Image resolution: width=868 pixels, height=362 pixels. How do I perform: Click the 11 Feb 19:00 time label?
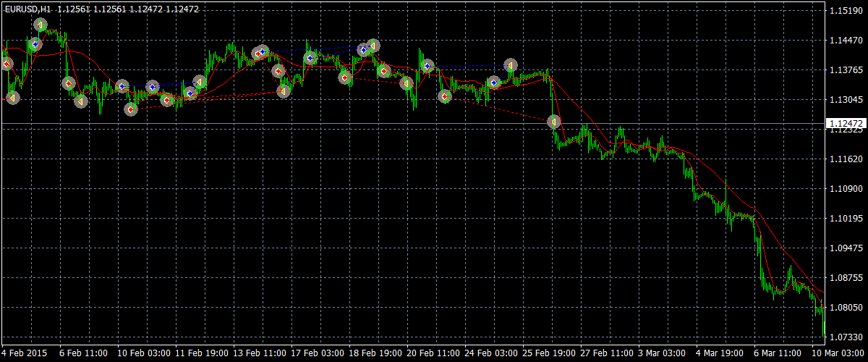click(202, 353)
